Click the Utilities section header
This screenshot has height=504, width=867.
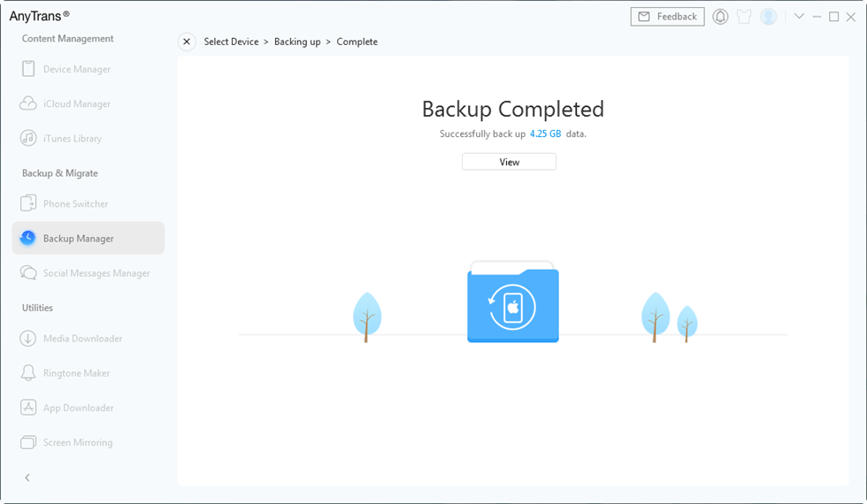(x=37, y=308)
